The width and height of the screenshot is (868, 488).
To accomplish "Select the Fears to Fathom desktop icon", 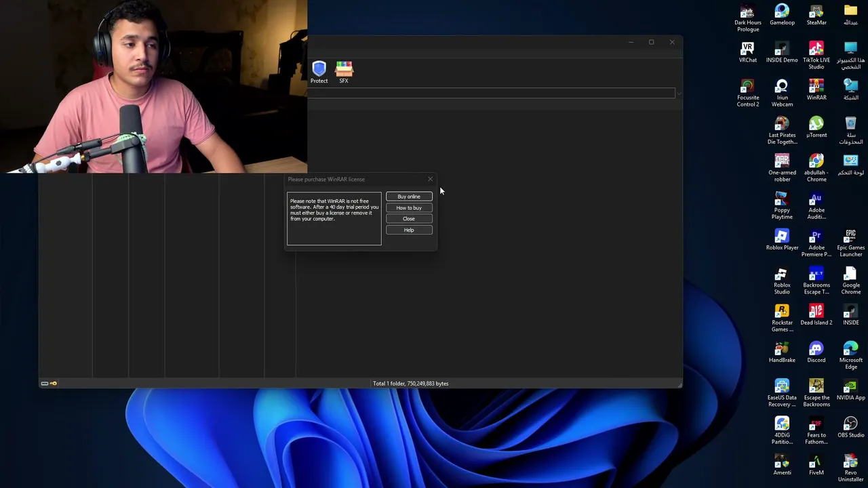I will pyautogui.click(x=816, y=430).
